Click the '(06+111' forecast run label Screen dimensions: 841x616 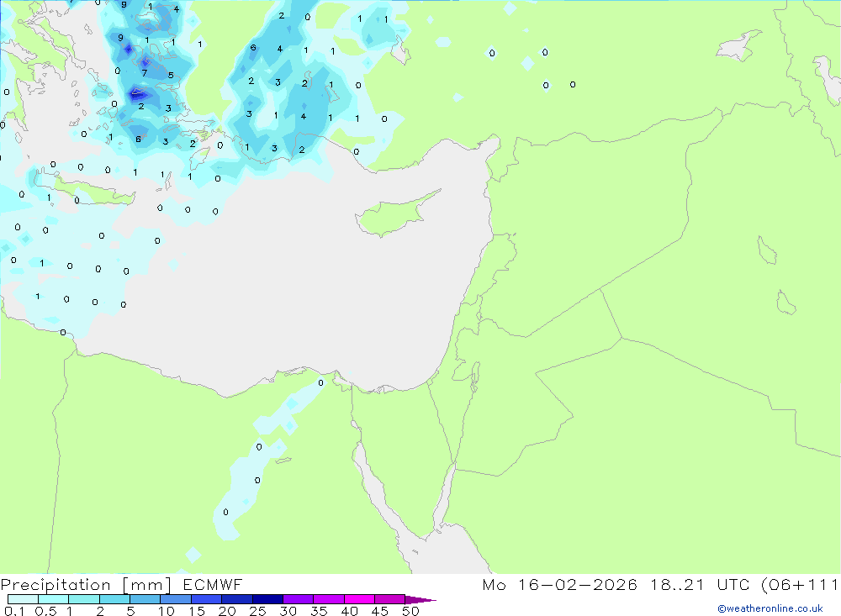coord(801,584)
